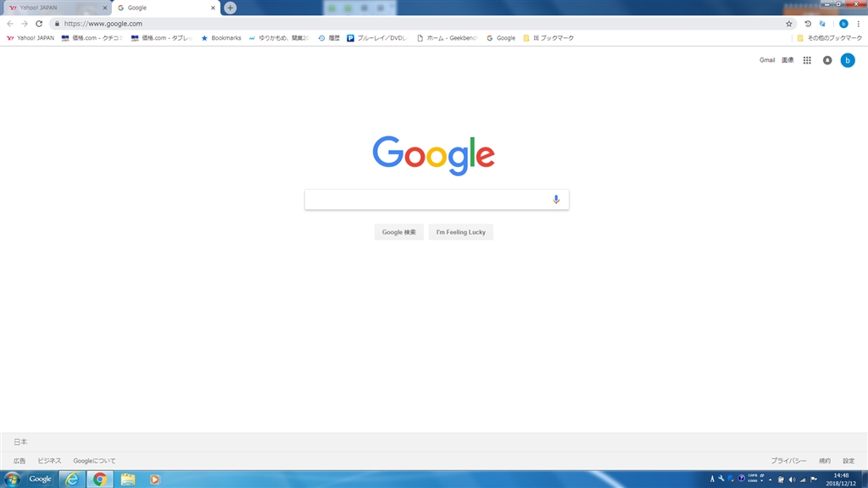The width and height of the screenshot is (868, 488).
Task: Open Googleについて footer link
Action: coord(95,461)
